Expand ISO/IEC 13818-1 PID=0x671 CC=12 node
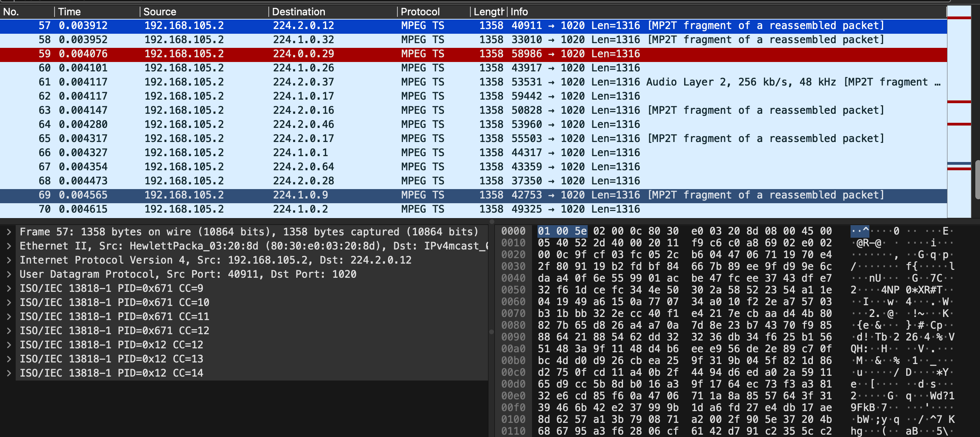The height and width of the screenshot is (437, 980). click(x=9, y=330)
